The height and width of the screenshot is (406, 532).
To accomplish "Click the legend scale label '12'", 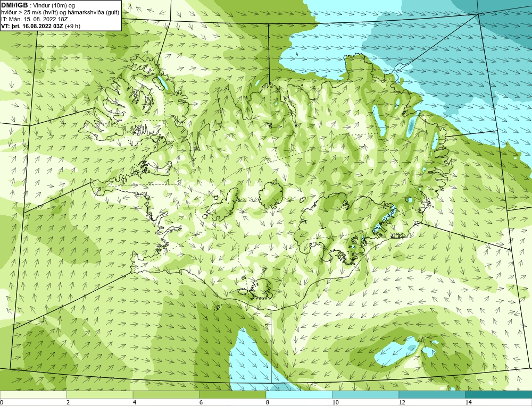I will pyautogui.click(x=402, y=402).
